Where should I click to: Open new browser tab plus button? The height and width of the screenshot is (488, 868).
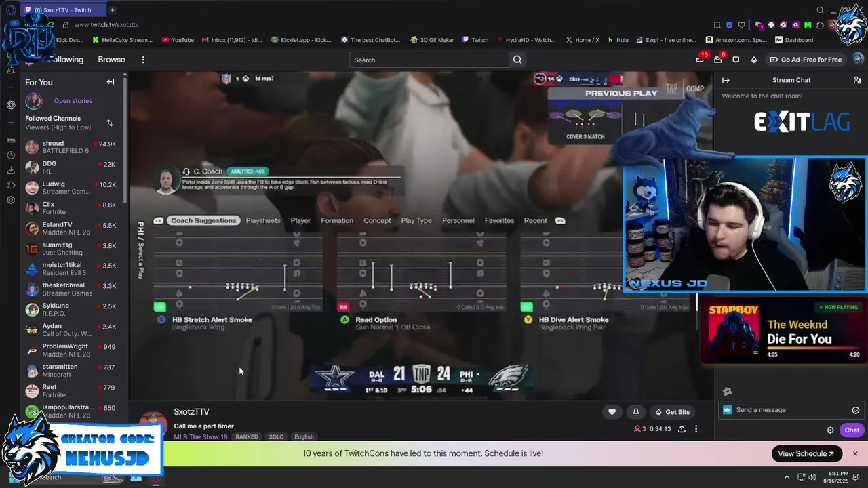[112, 10]
